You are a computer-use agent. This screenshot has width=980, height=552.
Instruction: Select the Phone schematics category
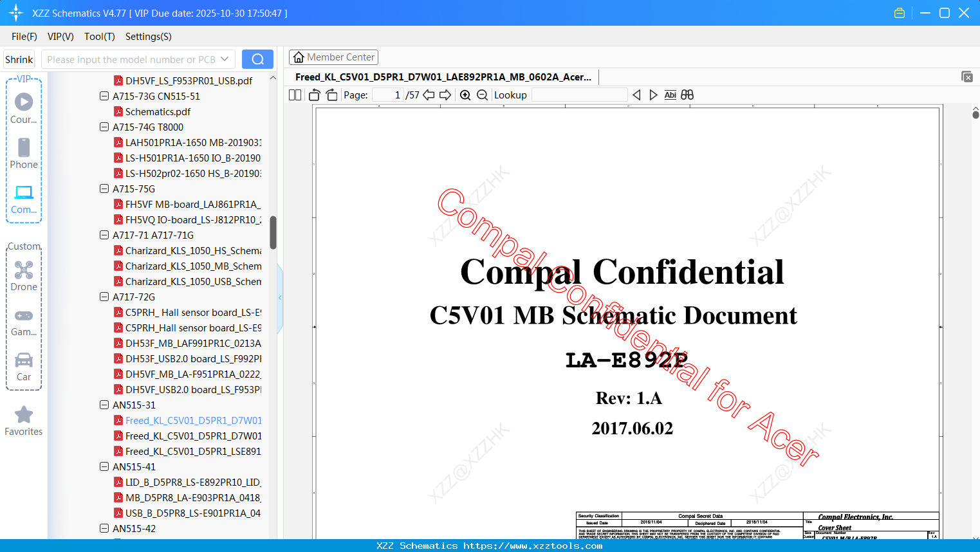pos(24,154)
